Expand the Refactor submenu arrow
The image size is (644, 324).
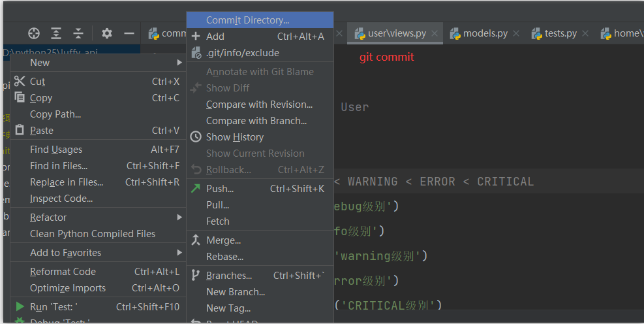(179, 218)
